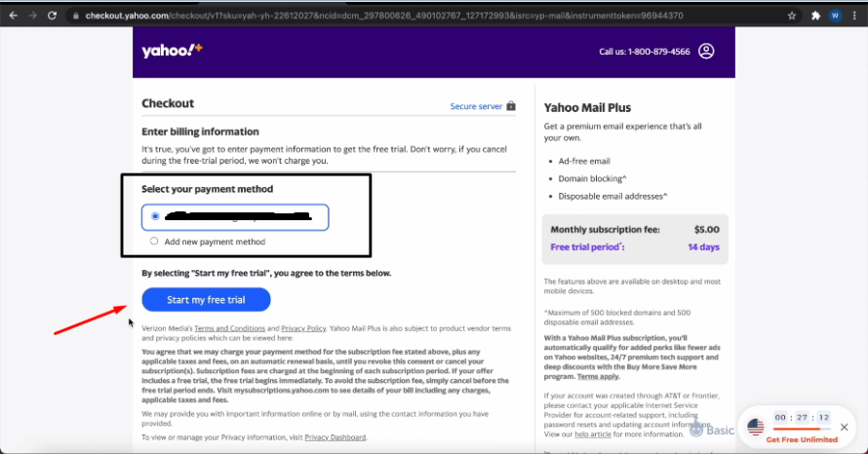The image size is (868, 454).
Task: Go back with the browser back arrow
Action: (x=14, y=16)
